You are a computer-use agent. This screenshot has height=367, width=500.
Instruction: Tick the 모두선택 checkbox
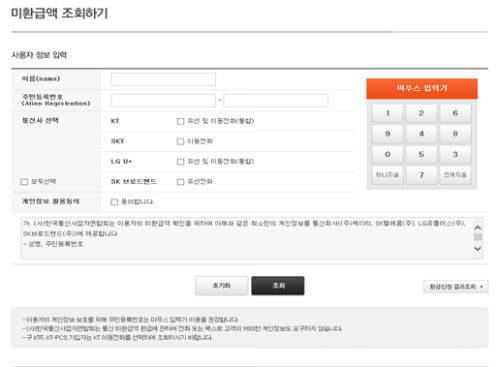click(x=24, y=182)
